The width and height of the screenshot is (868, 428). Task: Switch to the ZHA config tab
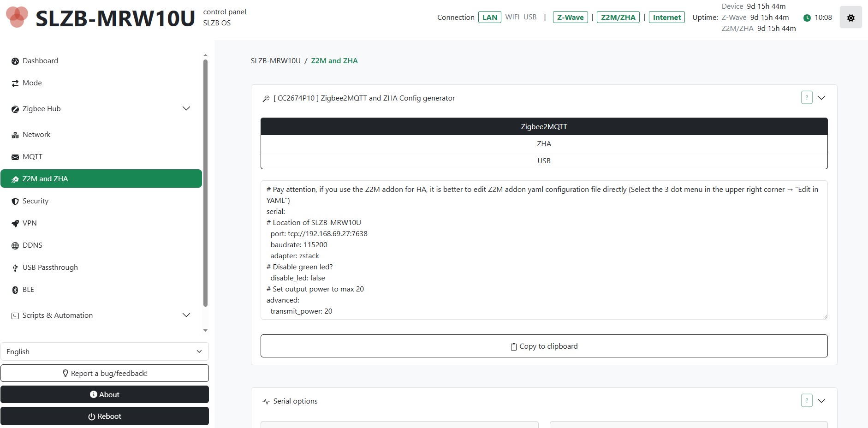coord(544,143)
